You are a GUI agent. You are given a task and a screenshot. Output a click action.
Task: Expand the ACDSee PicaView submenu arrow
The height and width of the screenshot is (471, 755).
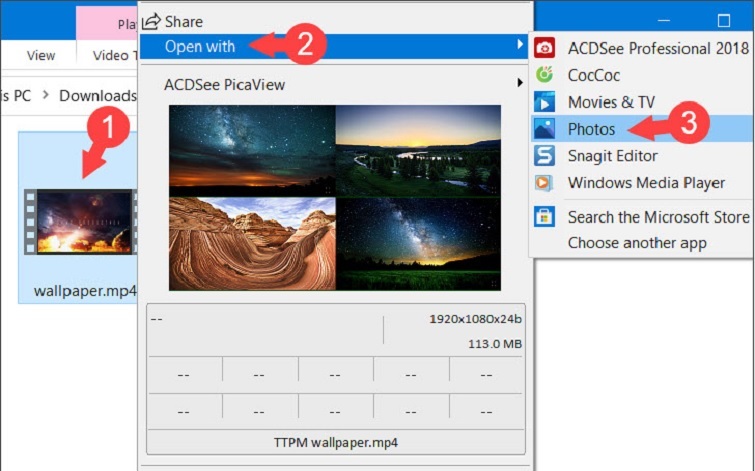[x=520, y=85]
